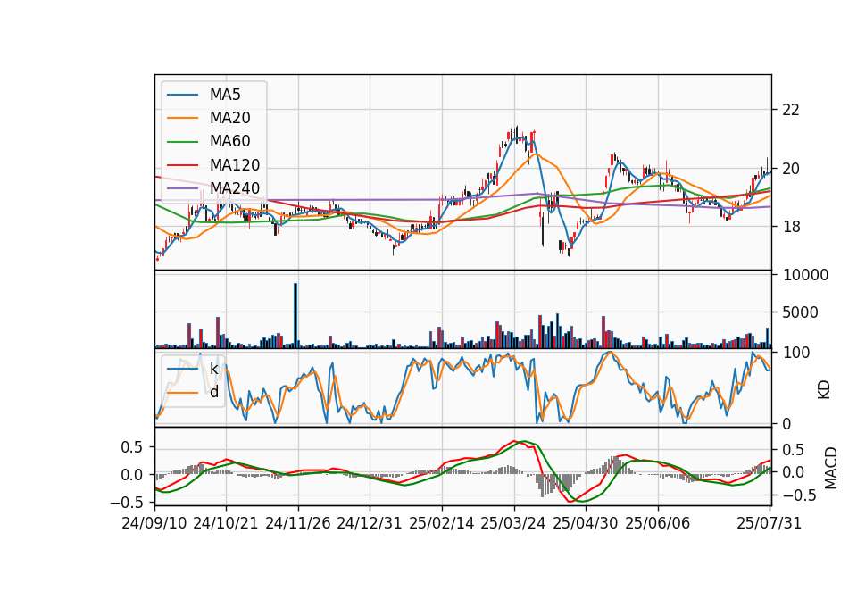Click the price axis value 20
Screen dimensions: 857x616
(x=791, y=169)
